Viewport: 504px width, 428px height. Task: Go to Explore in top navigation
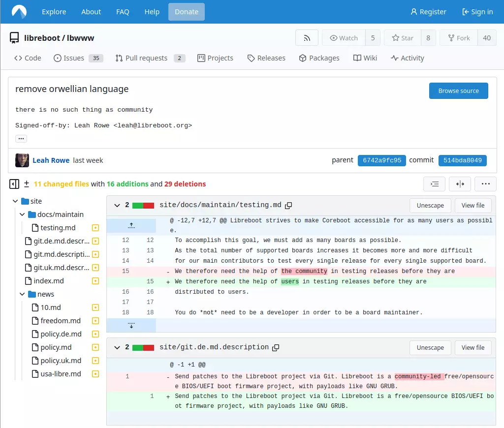(x=54, y=12)
